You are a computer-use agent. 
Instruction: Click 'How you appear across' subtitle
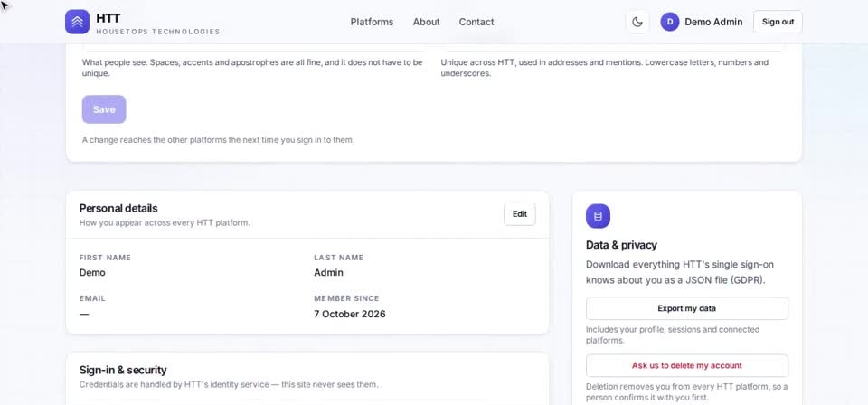(x=165, y=223)
